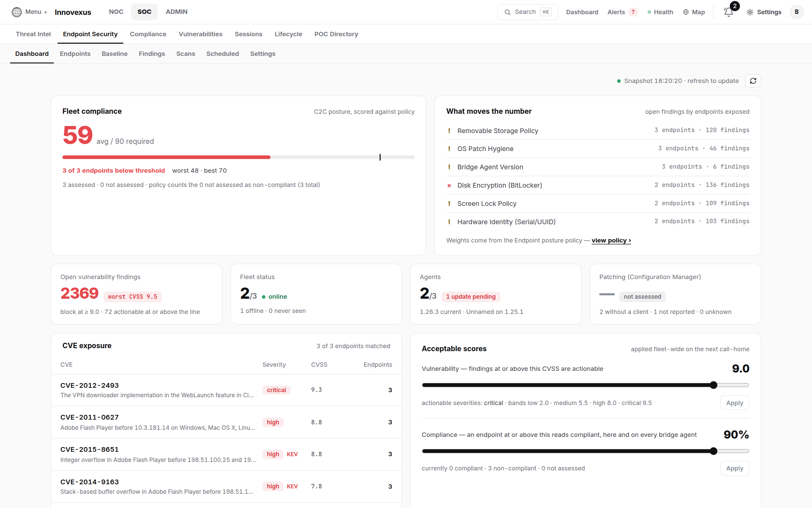Switch to the ADMIN workspace
This screenshot has height=508, width=812.
click(177, 12)
